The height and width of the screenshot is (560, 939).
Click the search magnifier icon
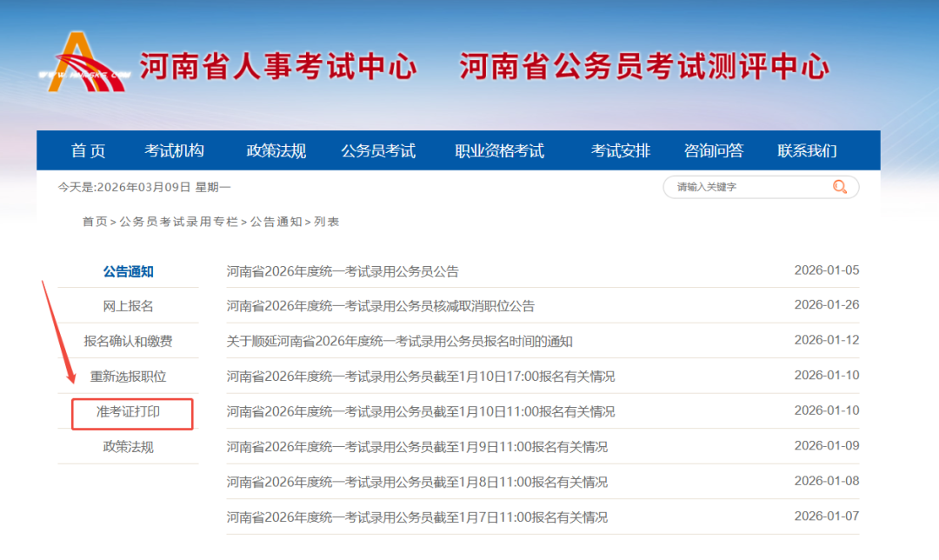tap(839, 187)
